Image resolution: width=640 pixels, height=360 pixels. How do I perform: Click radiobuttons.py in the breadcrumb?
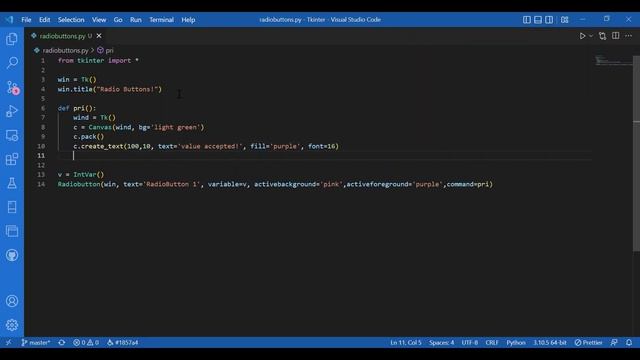coord(65,50)
